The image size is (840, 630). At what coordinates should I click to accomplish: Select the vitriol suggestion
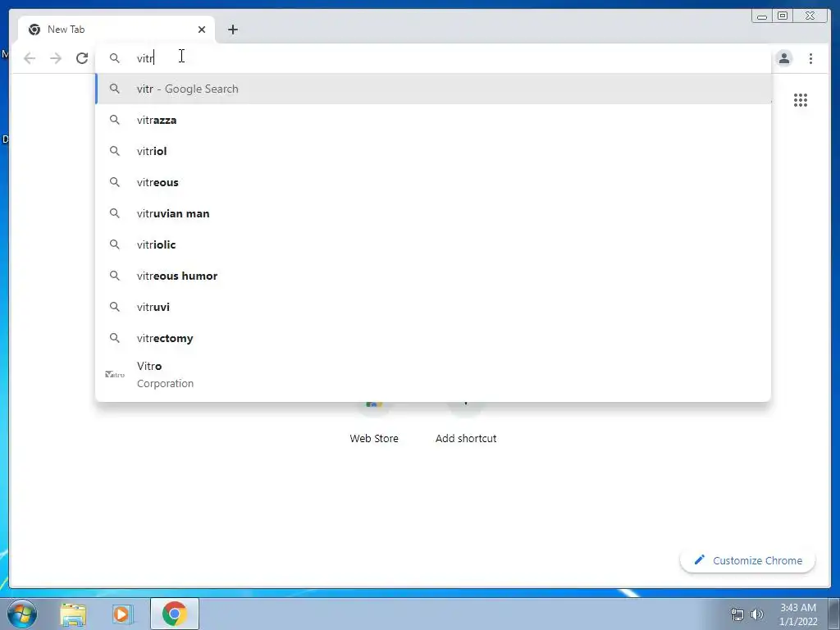point(433,151)
